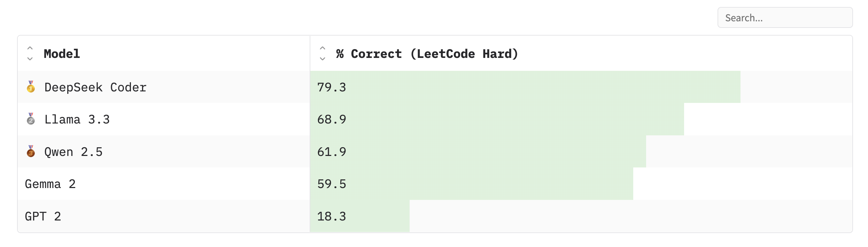
Task: Expand sorting options on the Model header
Action: coord(30,54)
